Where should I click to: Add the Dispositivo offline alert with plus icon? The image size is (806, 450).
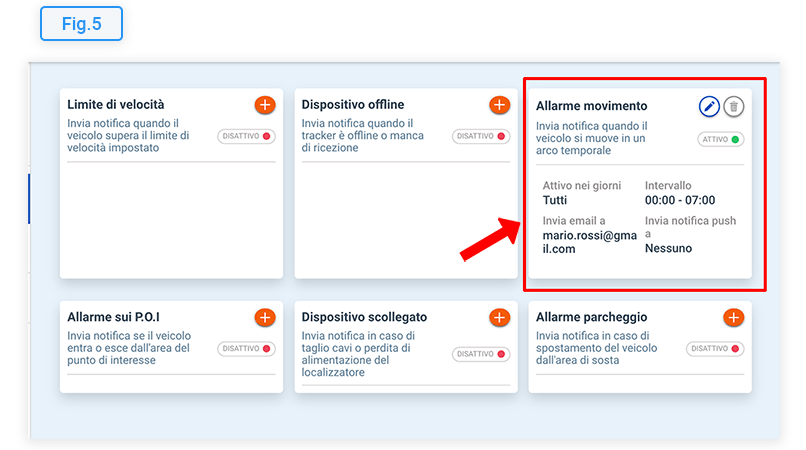click(499, 104)
